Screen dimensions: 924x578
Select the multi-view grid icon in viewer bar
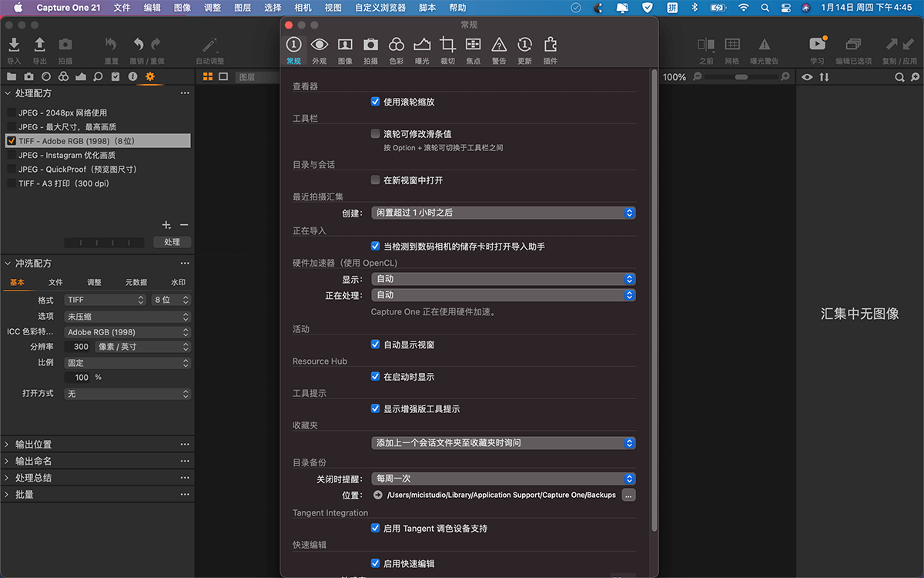208,77
